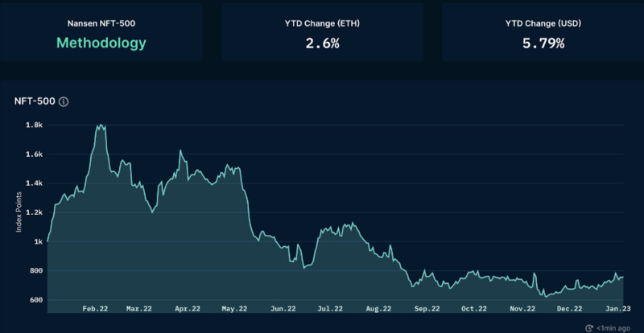
Task: Click the 1.8k y-axis label
Action: tap(35, 125)
